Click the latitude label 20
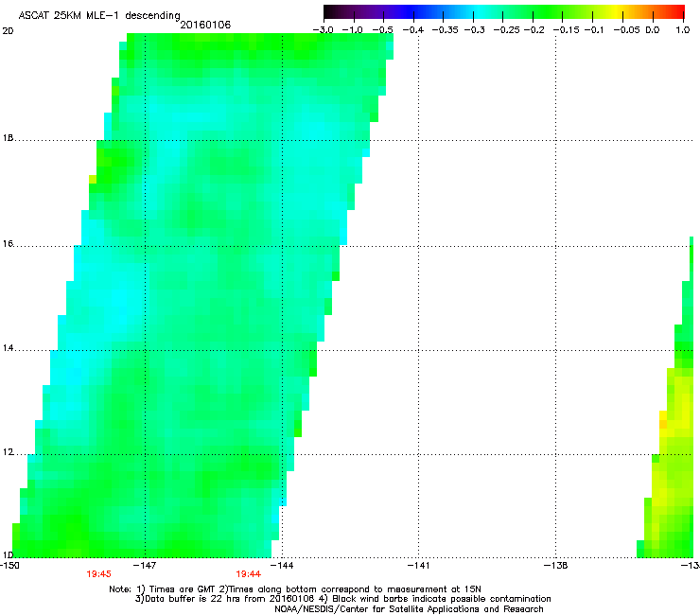 [8, 31]
